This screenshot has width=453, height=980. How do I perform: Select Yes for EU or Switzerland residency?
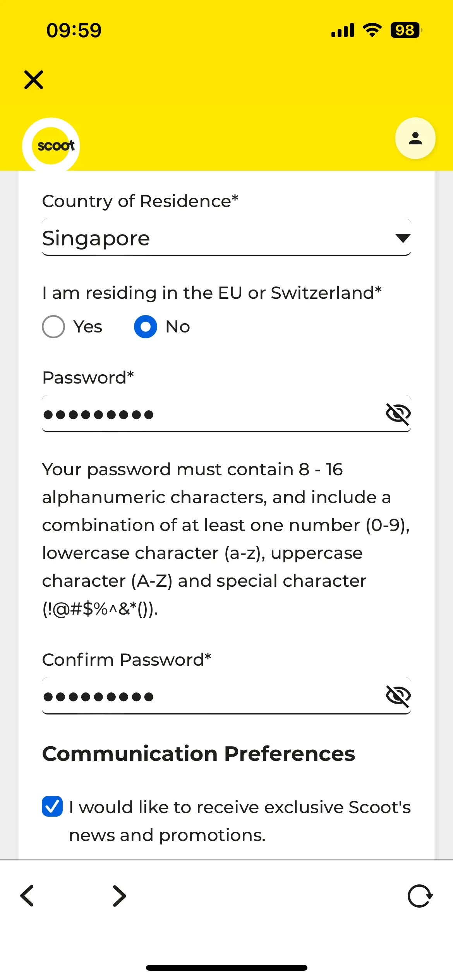click(x=53, y=327)
